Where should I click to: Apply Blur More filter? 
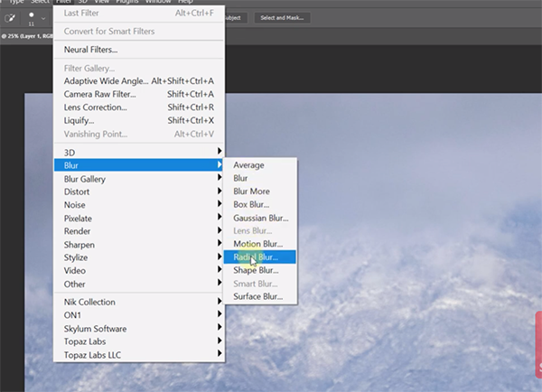click(x=260, y=191)
